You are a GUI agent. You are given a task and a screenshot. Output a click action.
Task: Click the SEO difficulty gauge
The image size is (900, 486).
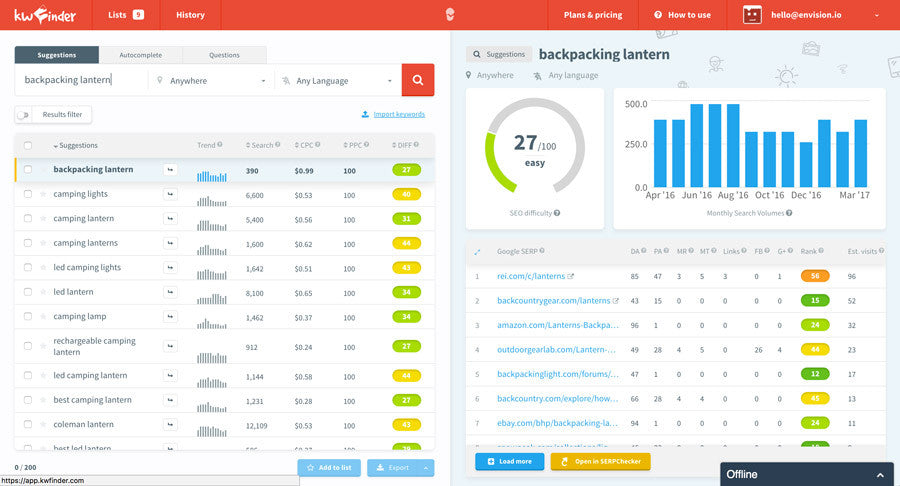pyautogui.click(x=534, y=146)
